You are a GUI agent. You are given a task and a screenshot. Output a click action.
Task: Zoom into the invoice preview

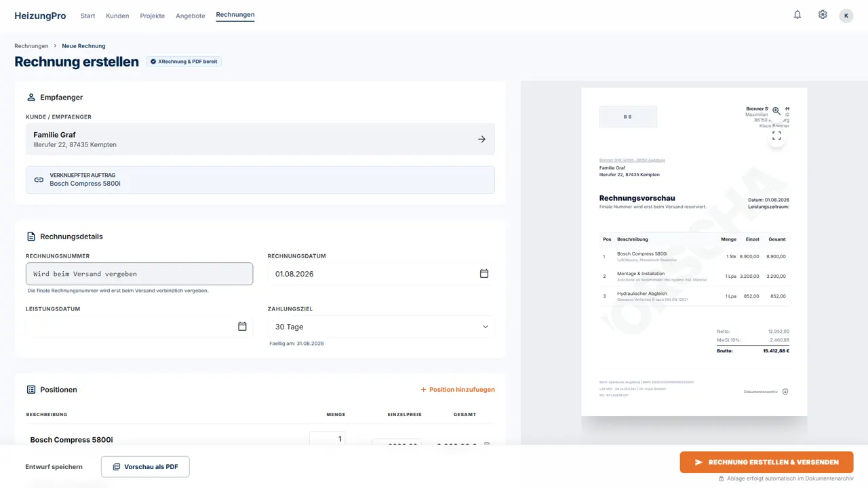click(776, 111)
